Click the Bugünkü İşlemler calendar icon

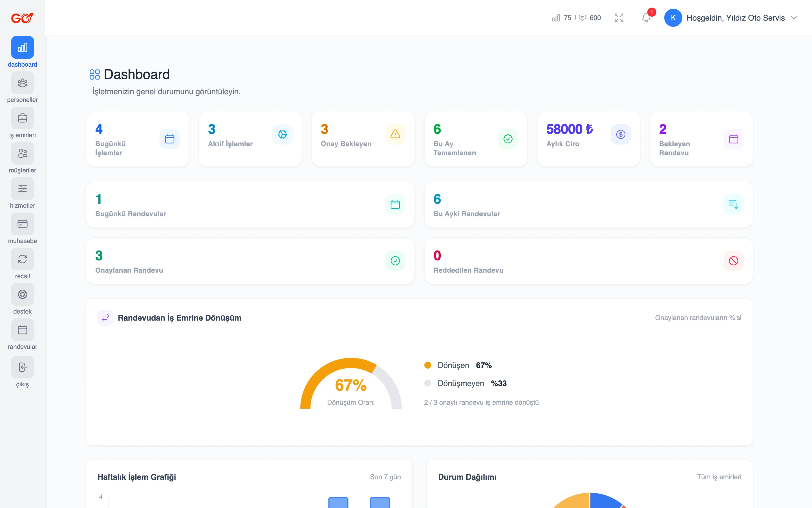point(170,139)
